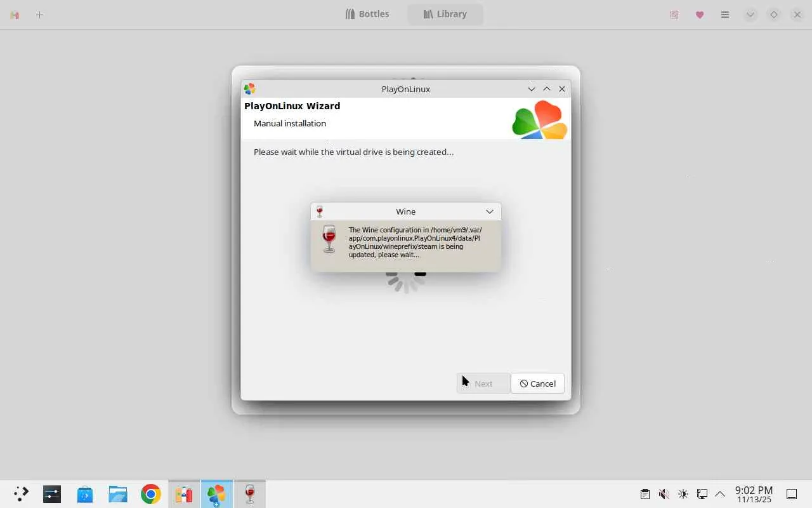Click the show desktop button in the taskbar corner
Image resolution: width=812 pixels, height=508 pixels.
792,494
